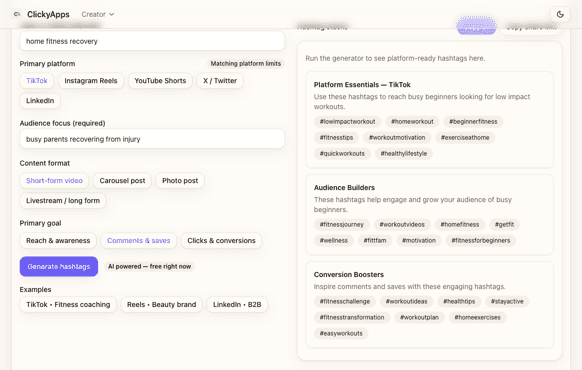The height and width of the screenshot is (370, 582).
Task: Set goal to Comments & saves
Action: (x=138, y=240)
